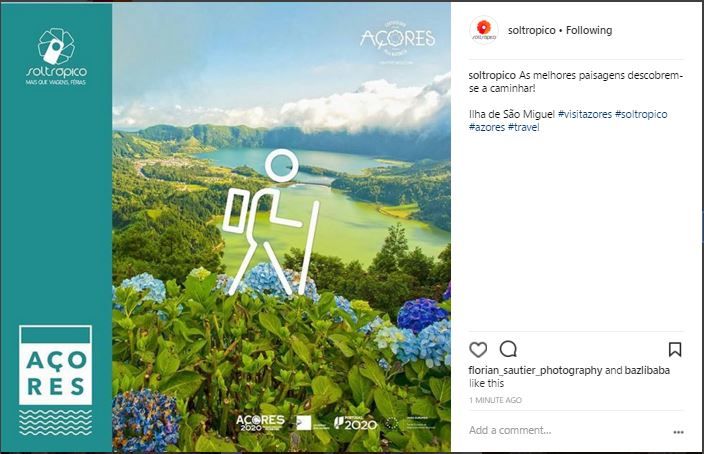Open more options three-dot menu
704x454 pixels.
(x=678, y=432)
